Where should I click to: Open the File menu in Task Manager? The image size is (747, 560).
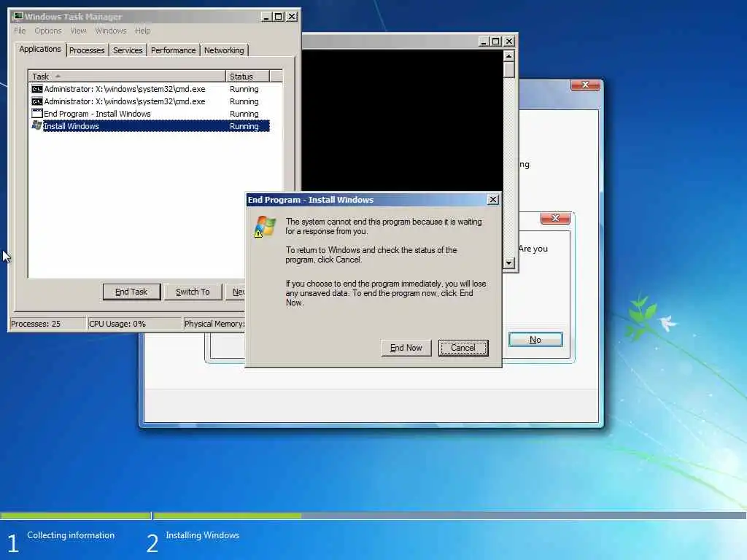point(20,31)
